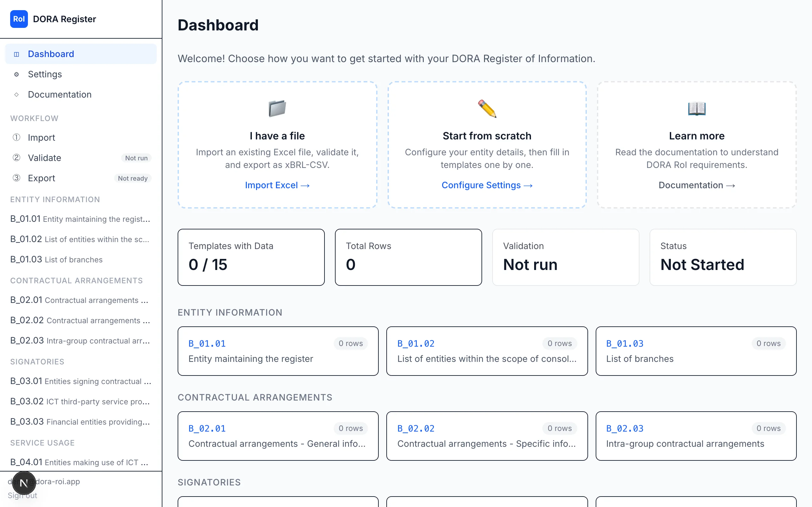Click the book icon on 'Learn more' card

coord(697,108)
